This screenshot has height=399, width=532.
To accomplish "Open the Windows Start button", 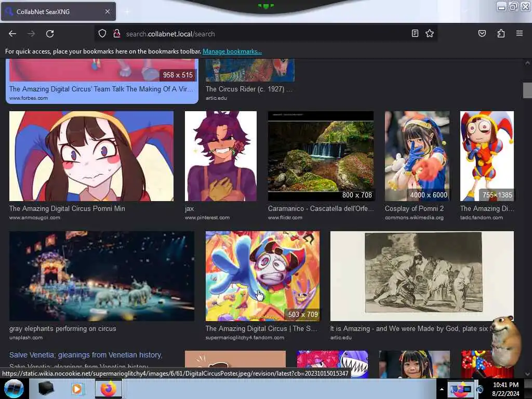I will pos(14,389).
